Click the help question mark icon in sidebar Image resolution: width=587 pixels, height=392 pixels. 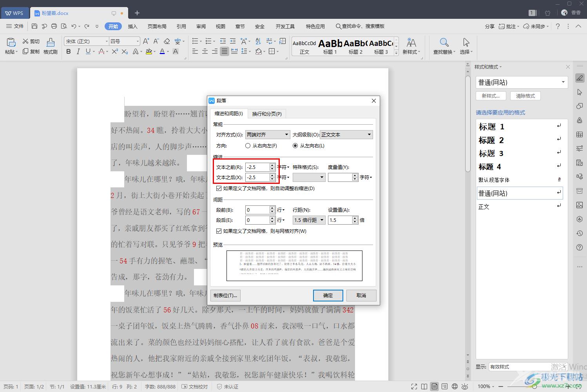[x=580, y=247]
